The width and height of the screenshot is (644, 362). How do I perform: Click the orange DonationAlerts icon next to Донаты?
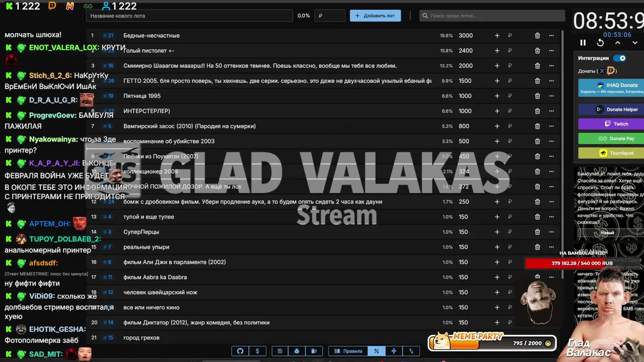click(x=611, y=71)
